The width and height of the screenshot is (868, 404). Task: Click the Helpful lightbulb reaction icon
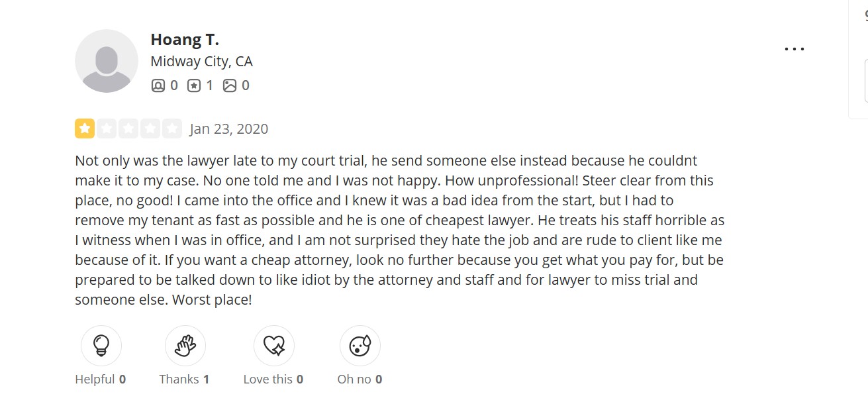click(101, 346)
